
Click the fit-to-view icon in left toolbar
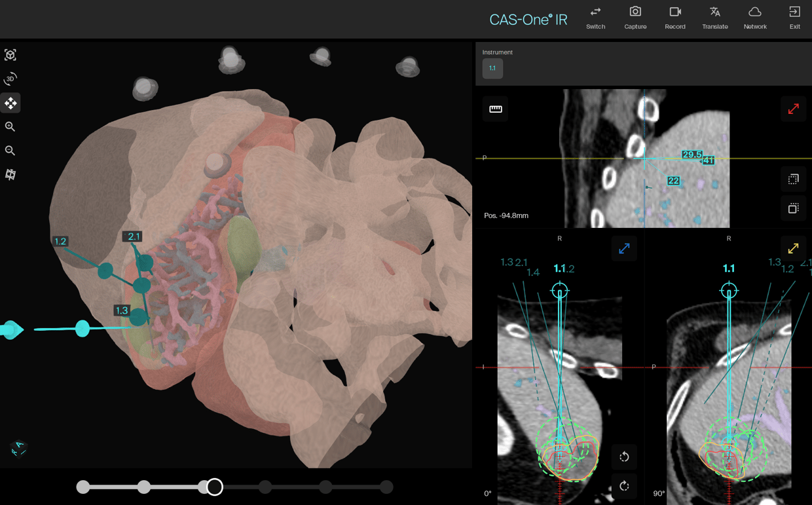pyautogui.click(x=10, y=55)
